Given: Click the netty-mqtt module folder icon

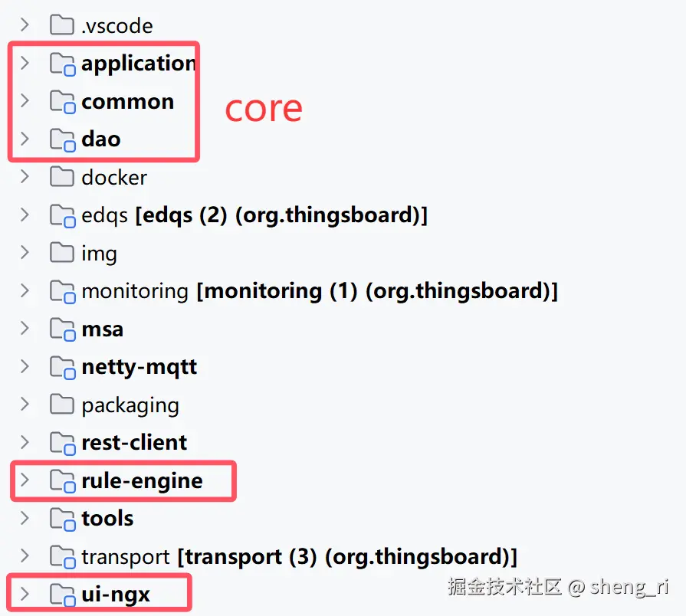Looking at the screenshot, I should [x=62, y=367].
